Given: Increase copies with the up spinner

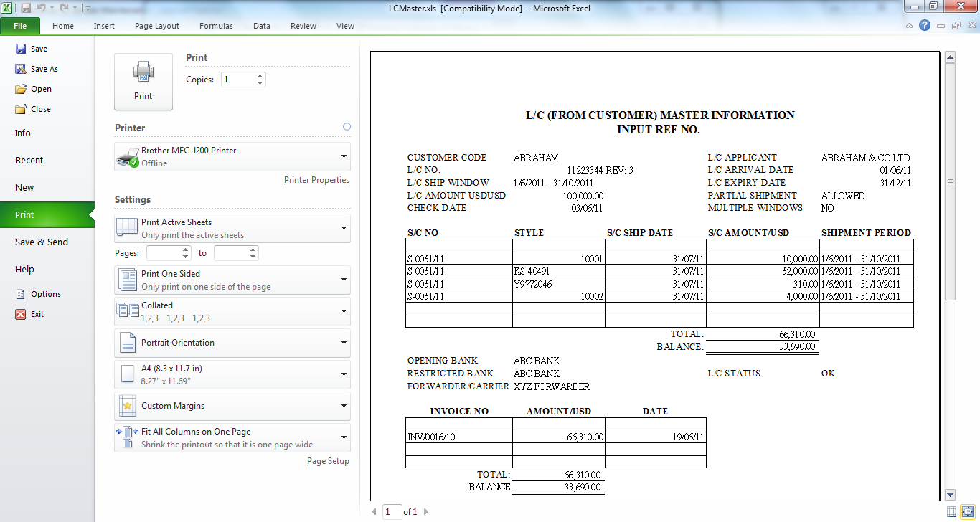Looking at the screenshot, I should [x=260, y=75].
